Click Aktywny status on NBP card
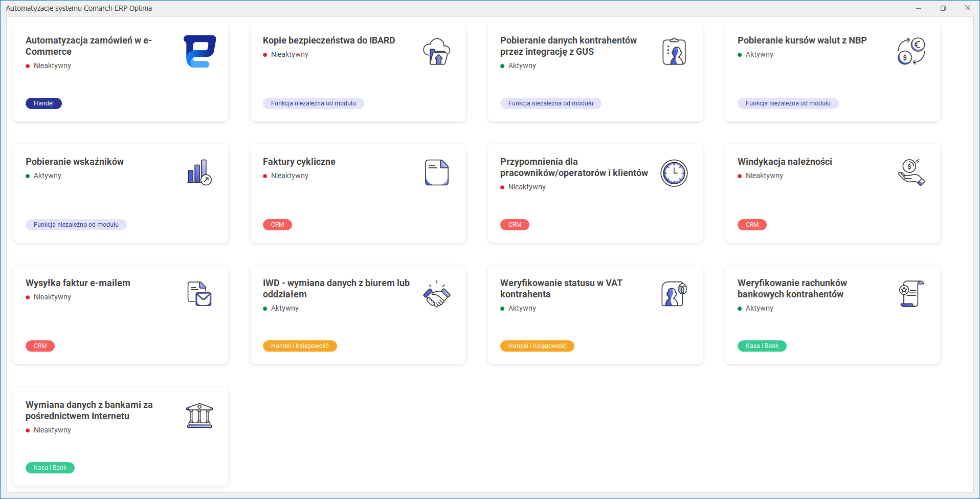Screen dimensions: 980x499 (755, 55)
